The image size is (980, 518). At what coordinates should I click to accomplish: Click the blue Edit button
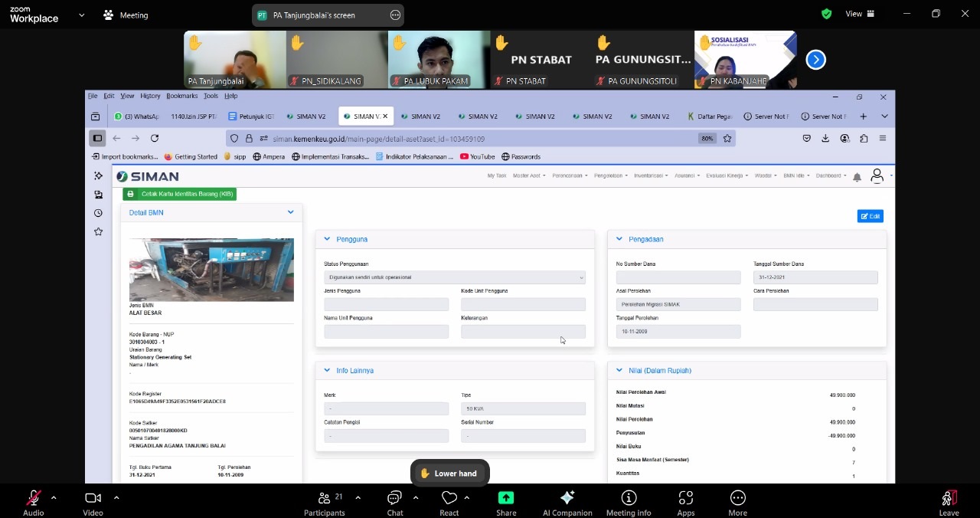pos(870,216)
